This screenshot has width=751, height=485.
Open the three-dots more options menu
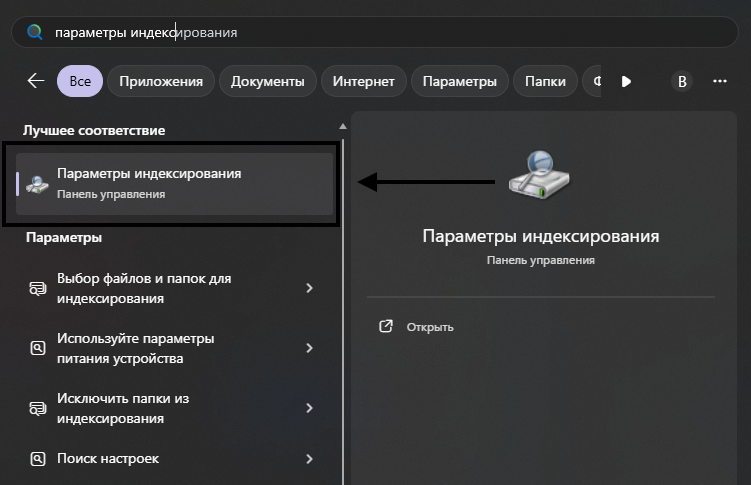(720, 81)
